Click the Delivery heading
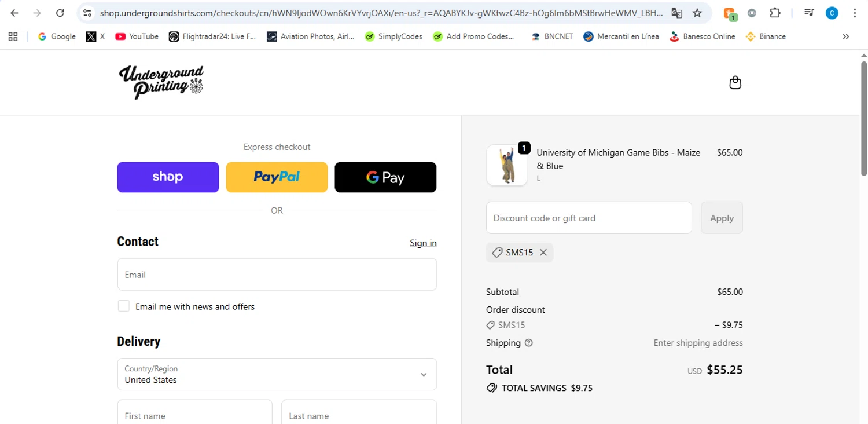868x424 pixels. point(139,341)
